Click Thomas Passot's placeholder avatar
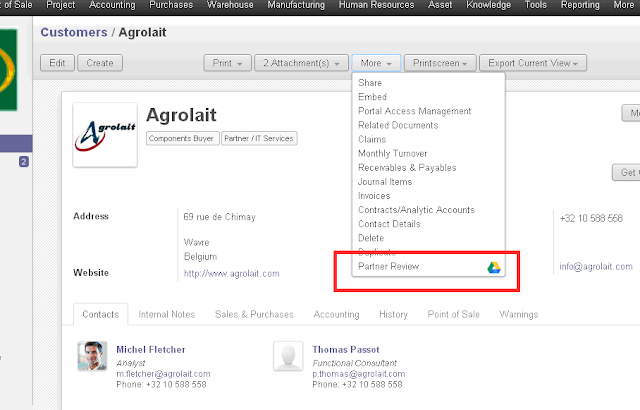This screenshot has height=410, width=640. point(288,356)
